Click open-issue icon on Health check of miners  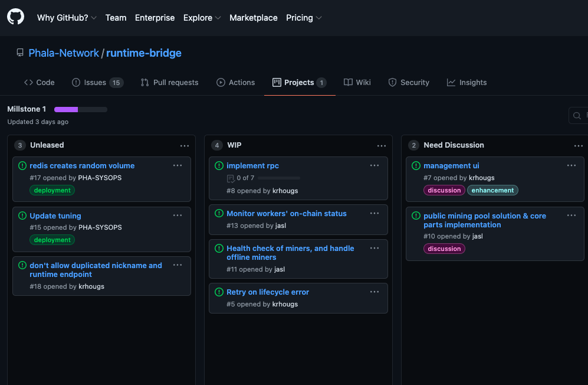coord(219,248)
